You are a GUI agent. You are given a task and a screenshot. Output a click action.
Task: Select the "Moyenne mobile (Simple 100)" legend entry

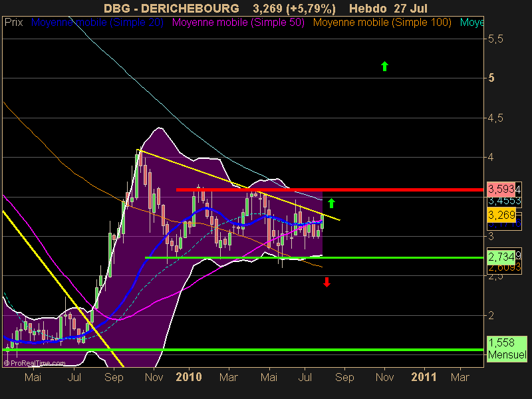[x=382, y=23]
